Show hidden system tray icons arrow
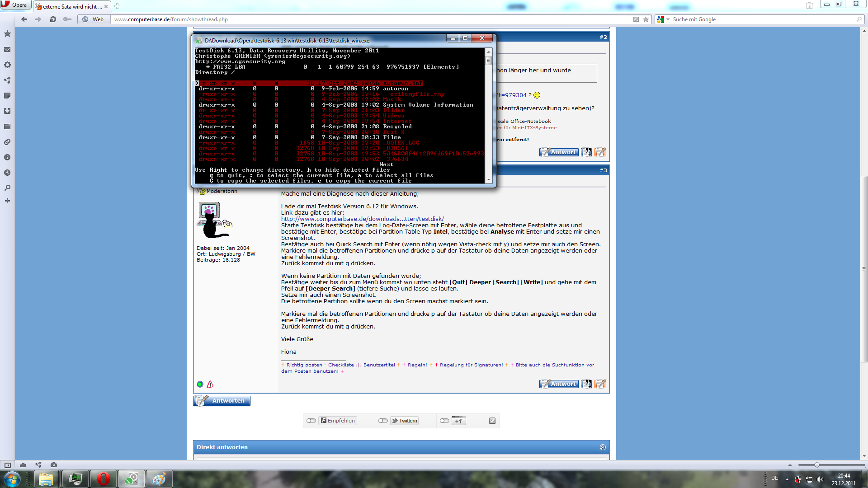The image size is (868, 488). click(x=787, y=479)
